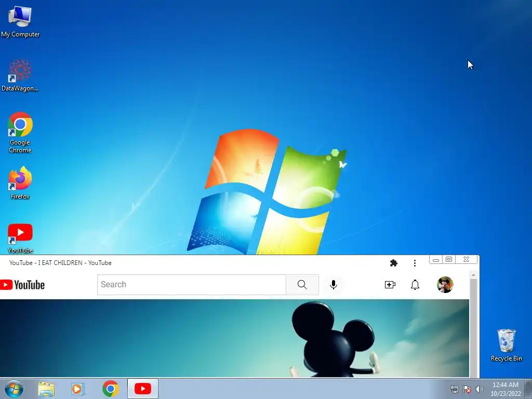The image size is (532, 399).
Task: Click the magnifying glass search button
Action: tap(302, 285)
